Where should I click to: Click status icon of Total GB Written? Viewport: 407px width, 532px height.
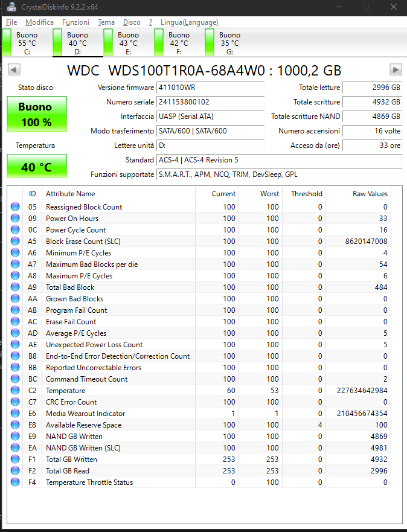click(x=15, y=459)
